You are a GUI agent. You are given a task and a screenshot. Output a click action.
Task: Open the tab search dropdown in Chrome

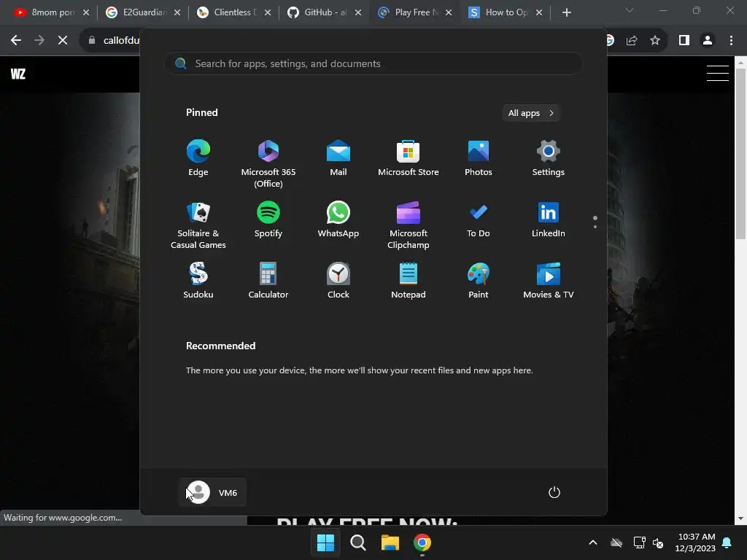pos(630,10)
